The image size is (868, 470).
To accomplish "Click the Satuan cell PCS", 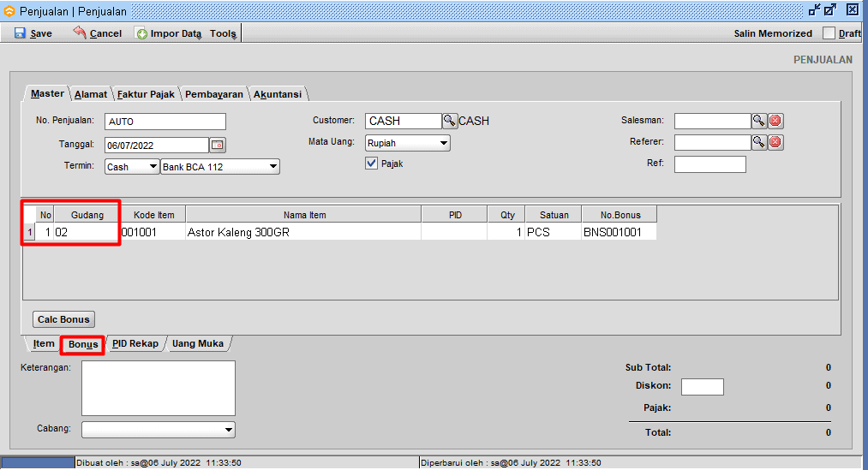I will click(x=553, y=232).
